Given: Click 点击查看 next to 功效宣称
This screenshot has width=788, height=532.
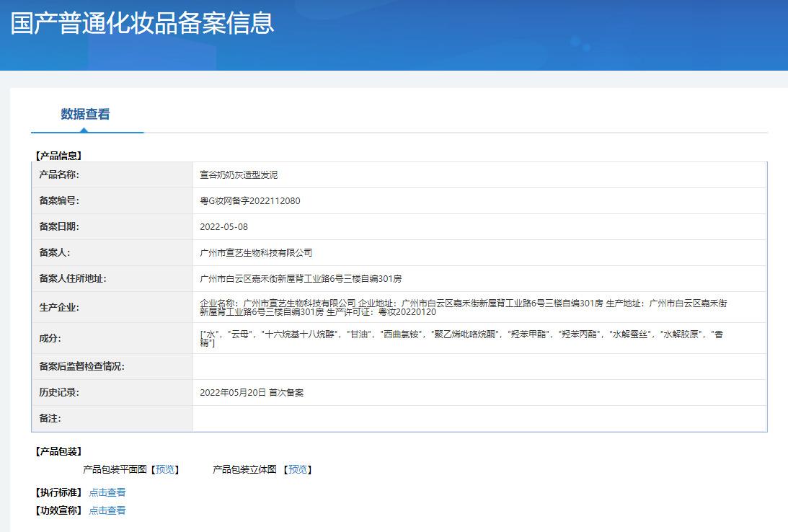Looking at the screenshot, I should tap(107, 510).
